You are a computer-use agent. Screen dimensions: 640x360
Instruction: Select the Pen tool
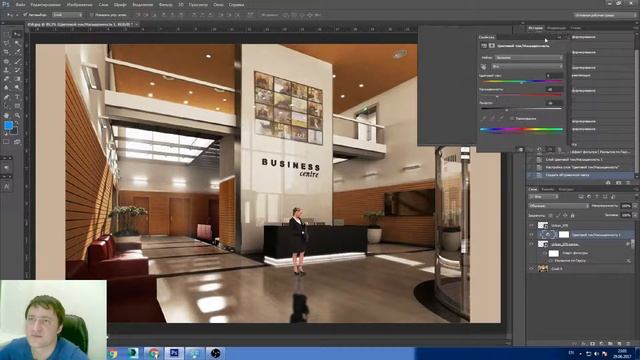pyautogui.click(x=7, y=97)
